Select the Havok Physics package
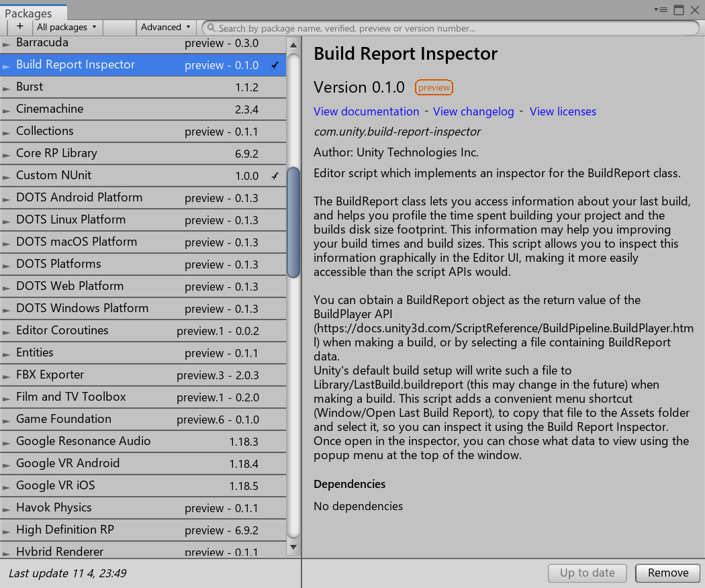This screenshot has width=705, height=588. 101,507
